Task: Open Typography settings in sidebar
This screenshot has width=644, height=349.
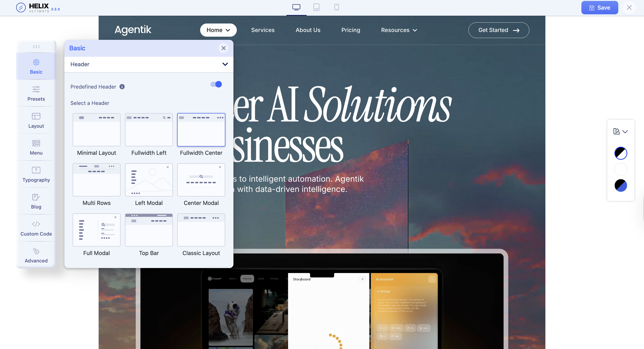Action: 36,174
